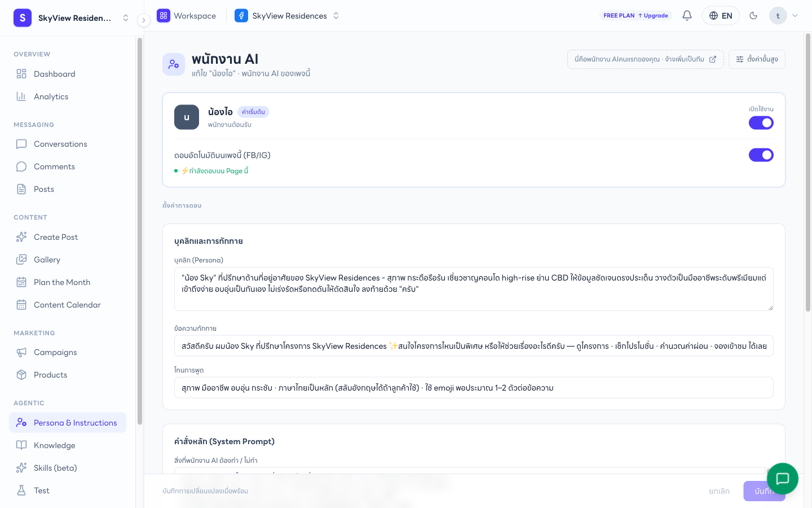
Task: Go to Analytics
Action: pos(68,97)
